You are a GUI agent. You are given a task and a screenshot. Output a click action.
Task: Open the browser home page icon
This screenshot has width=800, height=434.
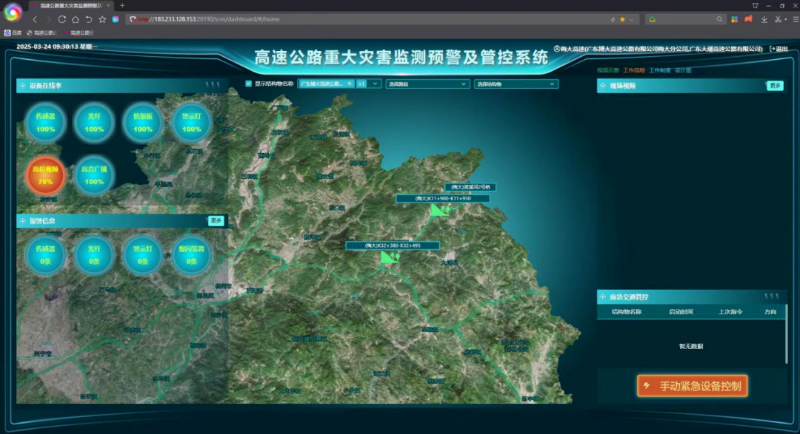tap(75, 19)
